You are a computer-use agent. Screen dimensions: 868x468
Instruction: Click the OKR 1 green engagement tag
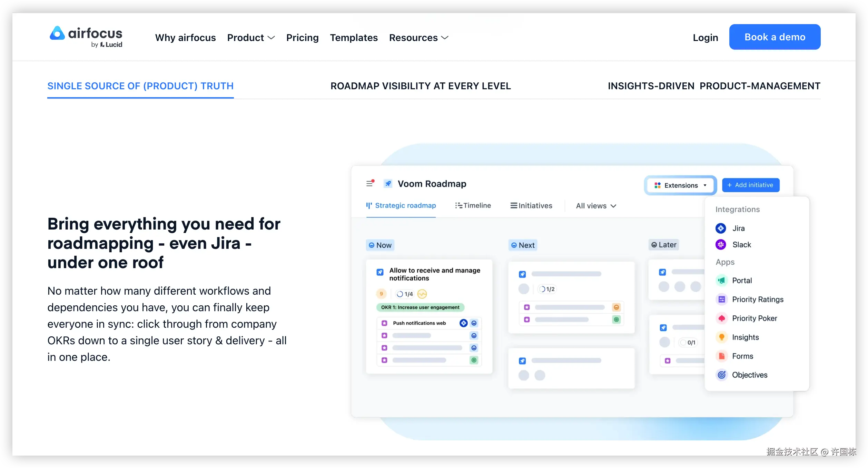(x=420, y=307)
